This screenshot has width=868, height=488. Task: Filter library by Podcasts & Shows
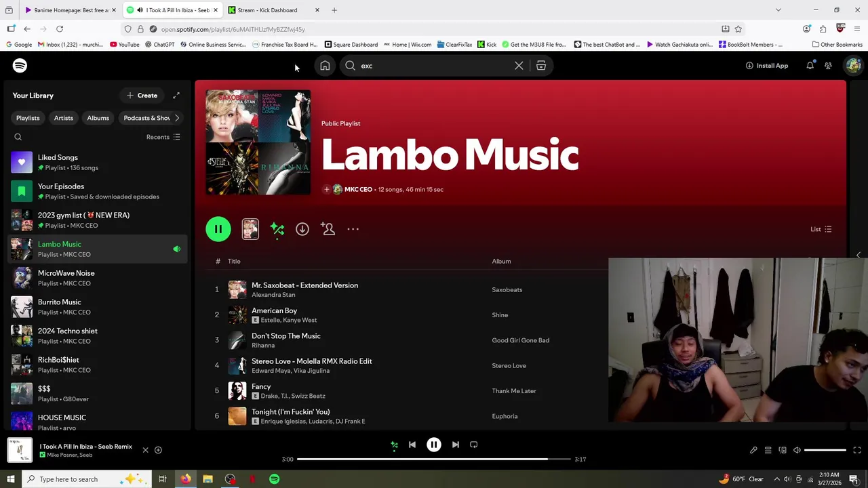[145, 118]
